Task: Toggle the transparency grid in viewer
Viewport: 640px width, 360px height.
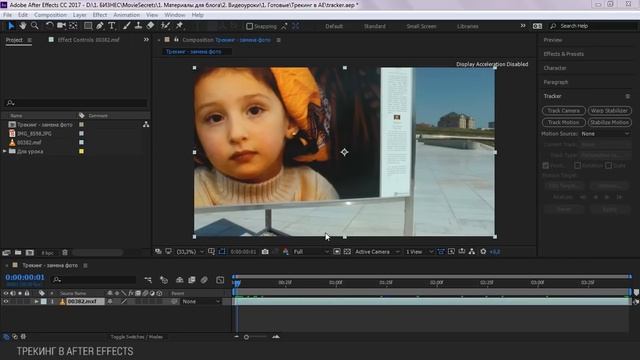Action: click(347, 252)
